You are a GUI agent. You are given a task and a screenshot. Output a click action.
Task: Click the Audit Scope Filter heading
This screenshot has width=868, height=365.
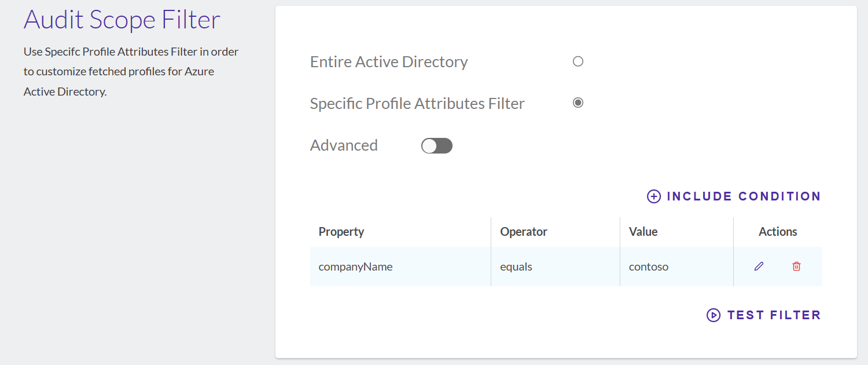pyautogui.click(x=122, y=20)
